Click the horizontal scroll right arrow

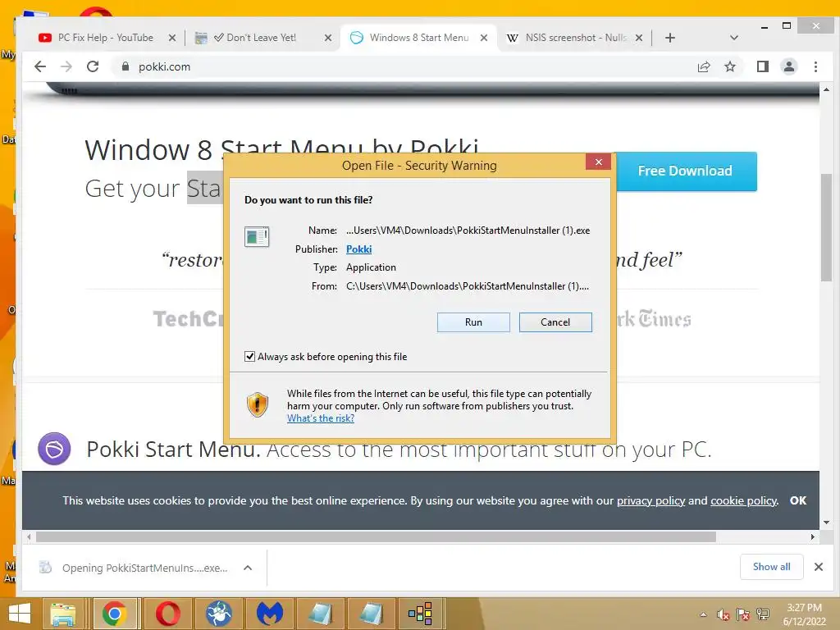coord(813,536)
